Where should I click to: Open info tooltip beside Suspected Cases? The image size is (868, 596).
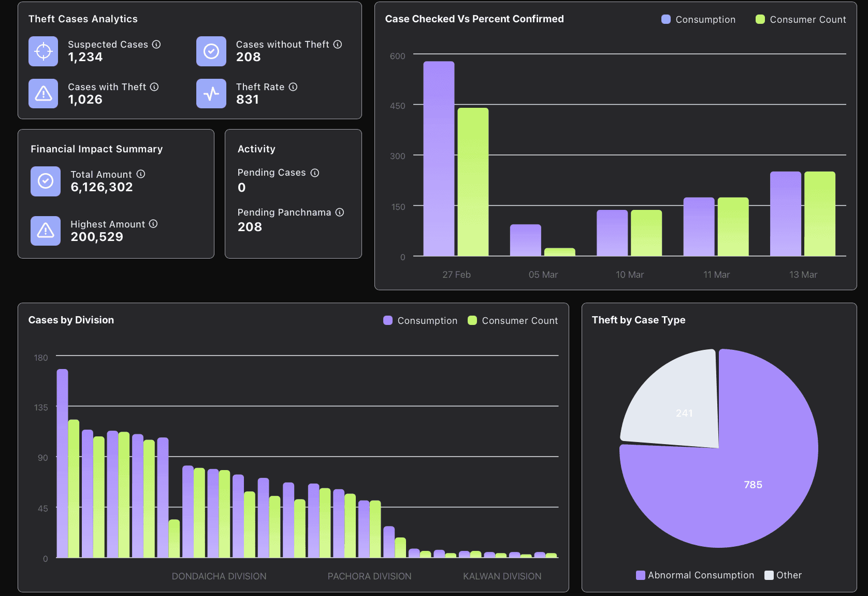(156, 45)
